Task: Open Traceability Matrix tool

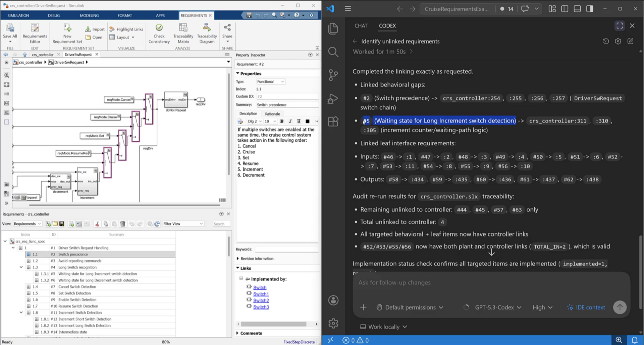Action: click(183, 33)
